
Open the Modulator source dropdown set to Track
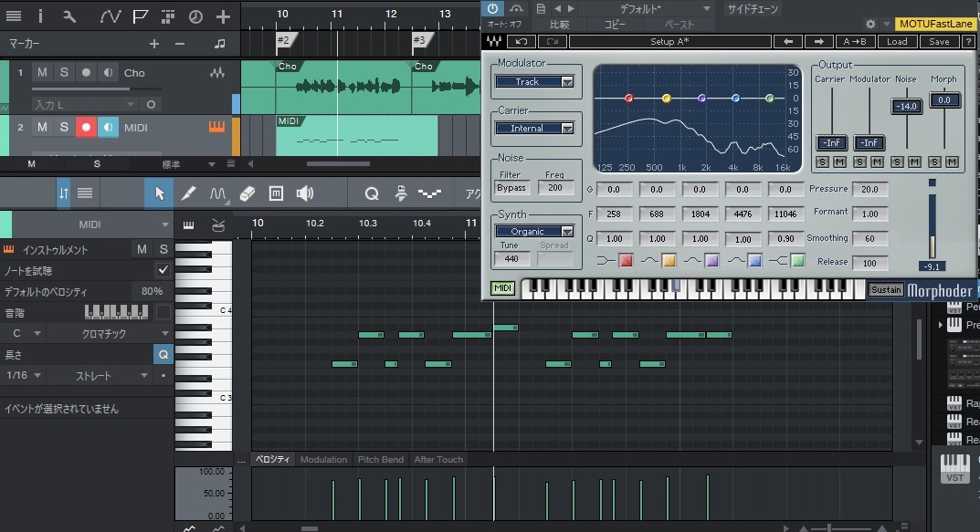[x=535, y=81]
